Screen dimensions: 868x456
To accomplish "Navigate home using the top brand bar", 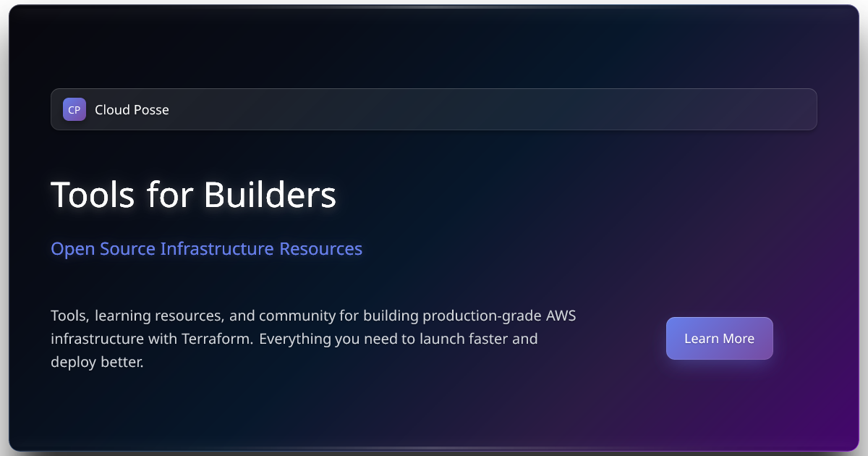I will pyautogui.click(x=434, y=109).
